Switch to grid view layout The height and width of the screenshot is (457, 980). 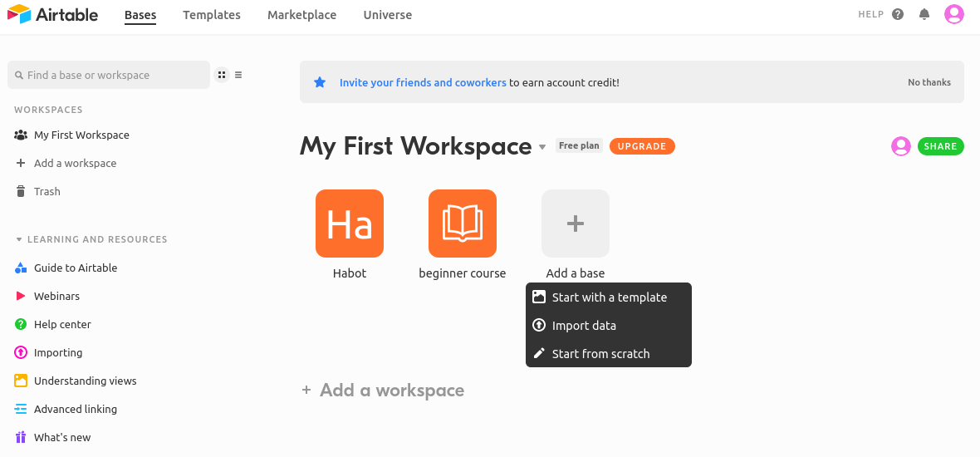point(222,75)
